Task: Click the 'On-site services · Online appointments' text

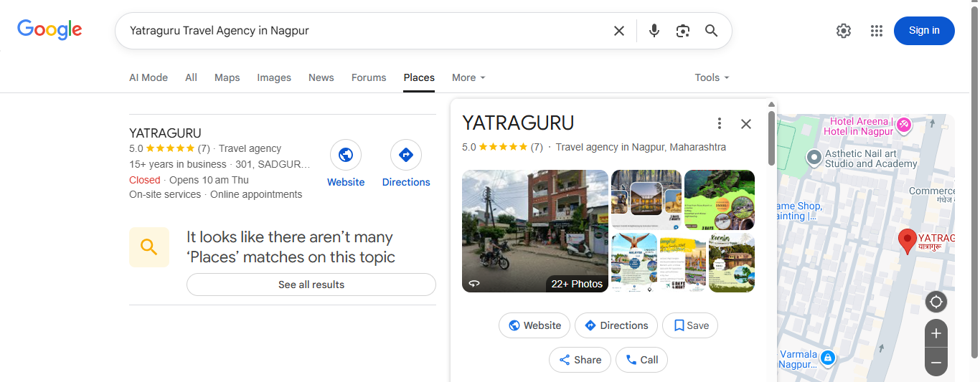Action: 216,194
